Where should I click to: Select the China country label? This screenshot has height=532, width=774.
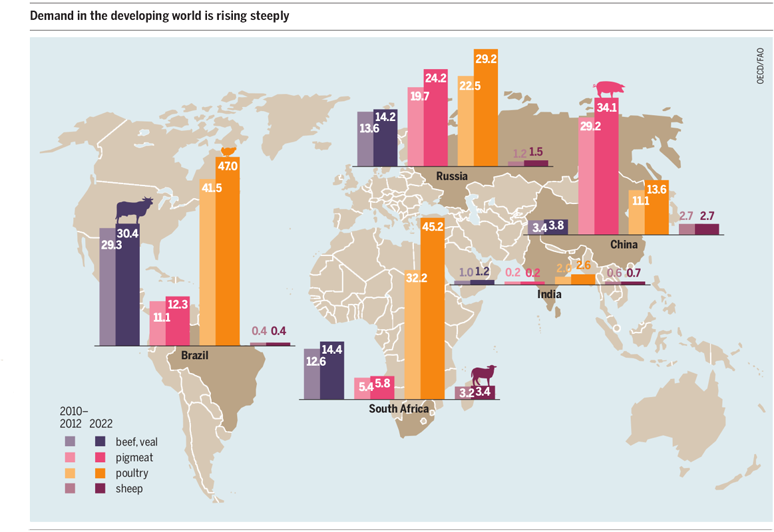[x=624, y=245]
